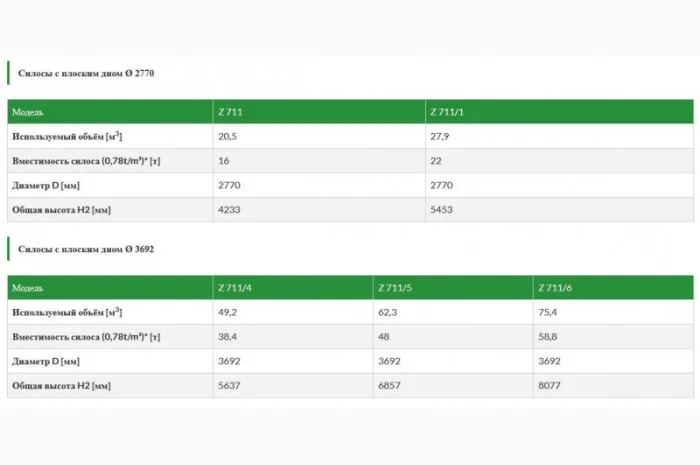Image resolution: width=700 pixels, height=465 pixels.
Task: Select the 5637 height cell
Action: [230, 385]
